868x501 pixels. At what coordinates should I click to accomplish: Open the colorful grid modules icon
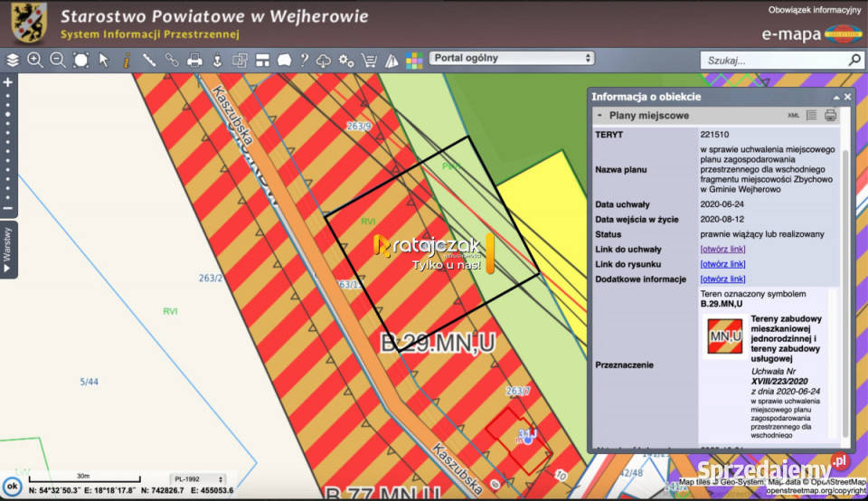pyautogui.click(x=414, y=61)
